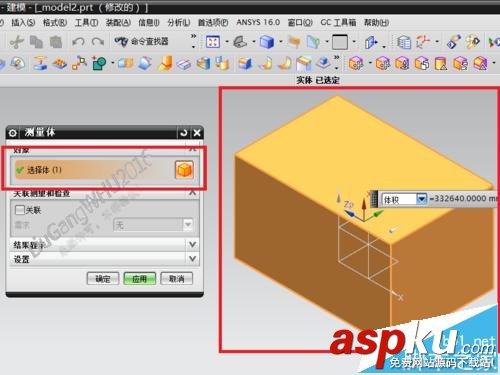Undo the last action
Viewport: 500px width, 375px height.
click(79, 42)
